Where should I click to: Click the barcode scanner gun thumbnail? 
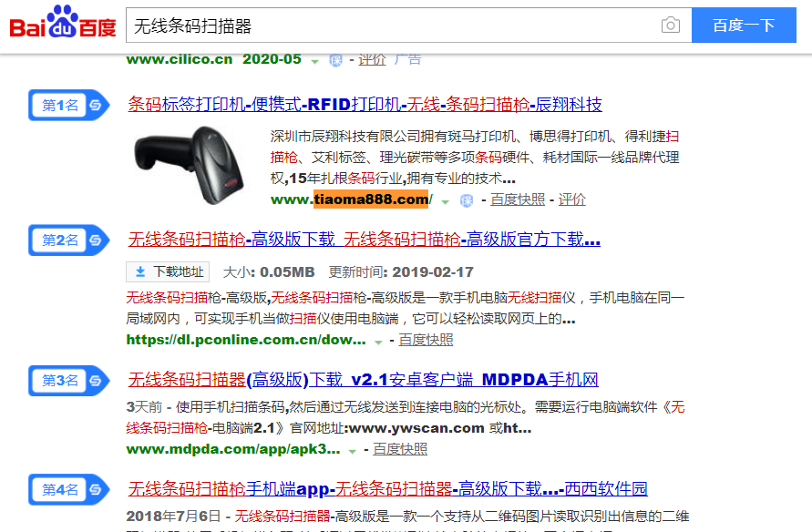pos(189,165)
